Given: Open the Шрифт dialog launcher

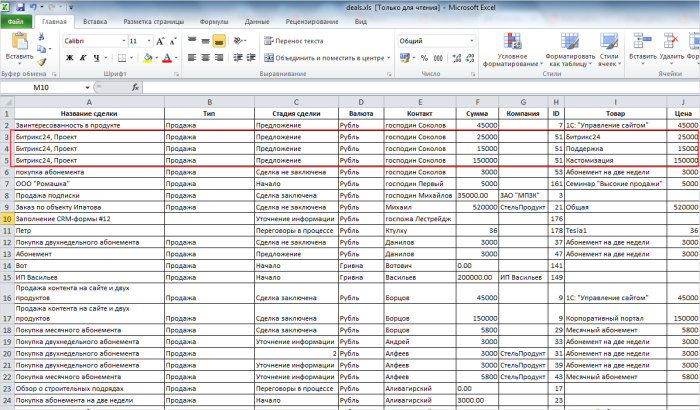Looking at the screenshot, I should pyautogui.click(x=176, y=74).
